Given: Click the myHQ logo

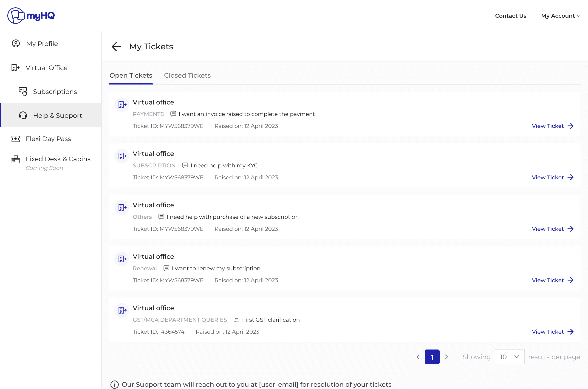Looking at the screenshot, I should (x=31, y=16).
